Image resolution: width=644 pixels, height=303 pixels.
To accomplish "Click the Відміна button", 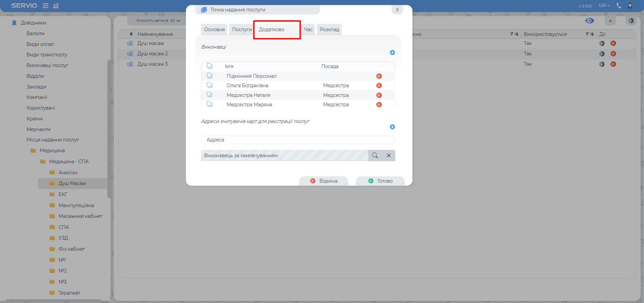I will click(x=324, y=181).
